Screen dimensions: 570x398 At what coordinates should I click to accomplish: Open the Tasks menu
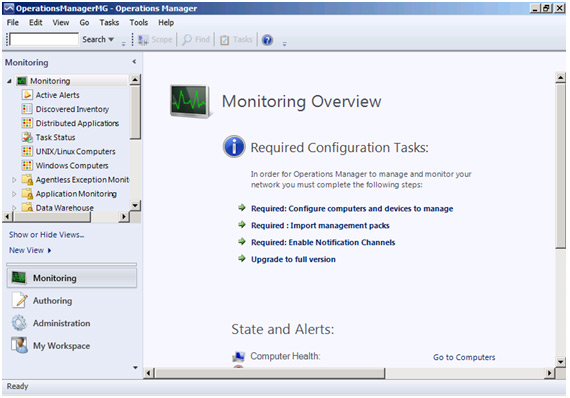pos(109,23)
